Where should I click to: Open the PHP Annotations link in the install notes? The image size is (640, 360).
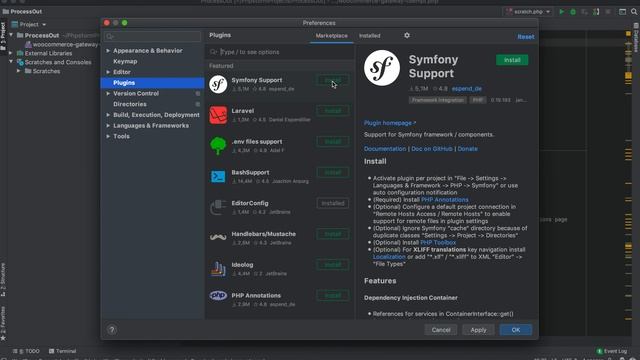(444, 200)
